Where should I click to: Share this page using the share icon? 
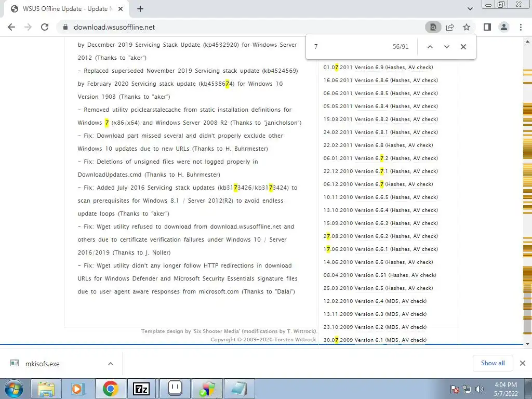tap(450, 27)
